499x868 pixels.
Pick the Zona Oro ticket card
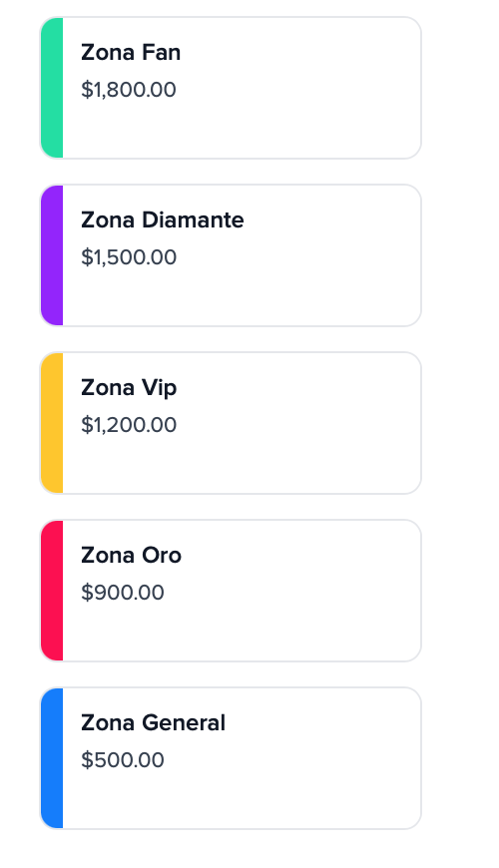(x=231, y=591)
